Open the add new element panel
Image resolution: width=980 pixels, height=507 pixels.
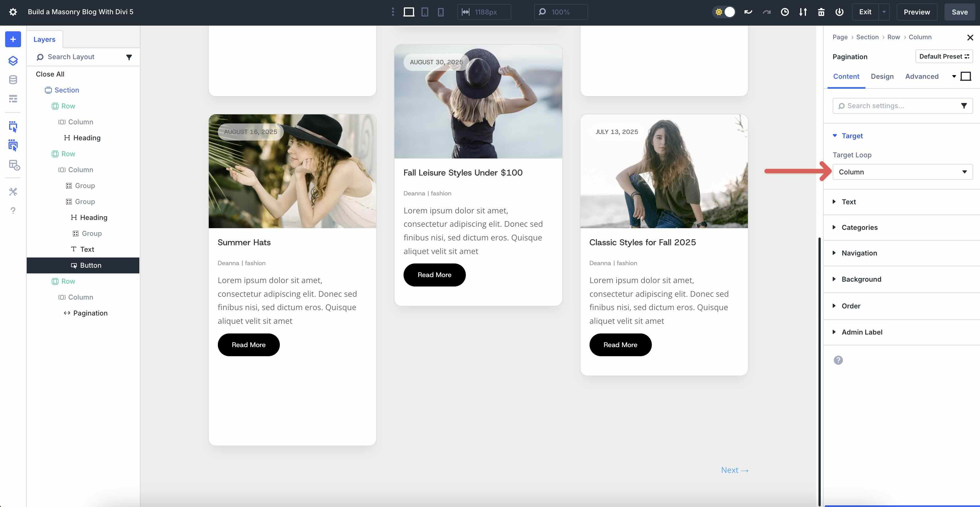point(13,39)
